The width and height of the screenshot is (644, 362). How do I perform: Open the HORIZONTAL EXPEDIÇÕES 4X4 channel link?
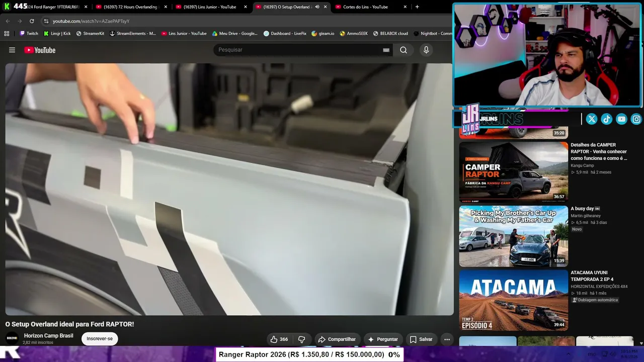(x=599, y=287)
